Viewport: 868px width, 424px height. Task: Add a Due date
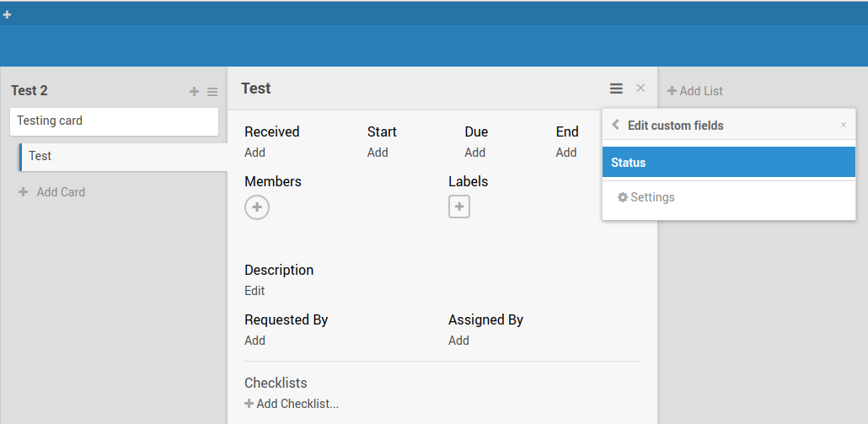pyautogui.click(x=474, y=153)
